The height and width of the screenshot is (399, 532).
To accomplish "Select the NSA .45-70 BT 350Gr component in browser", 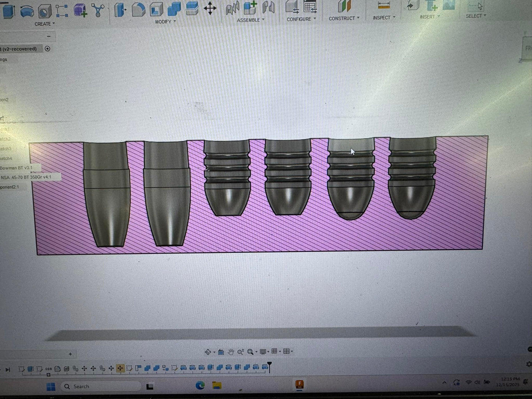I will pyautogui.click(x=26, y=177).
